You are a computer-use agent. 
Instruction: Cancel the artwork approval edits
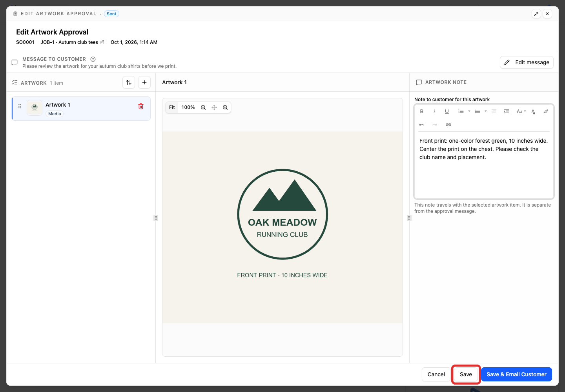[x=436, y=374]
